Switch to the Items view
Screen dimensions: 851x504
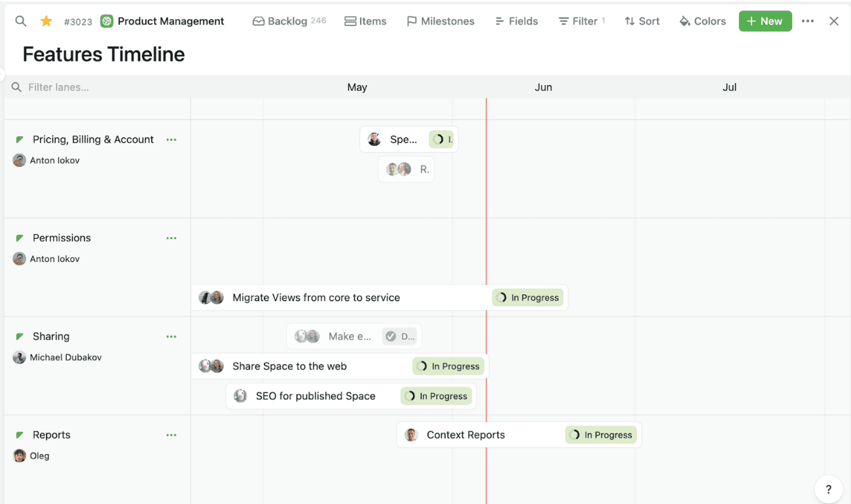point(365,20)
